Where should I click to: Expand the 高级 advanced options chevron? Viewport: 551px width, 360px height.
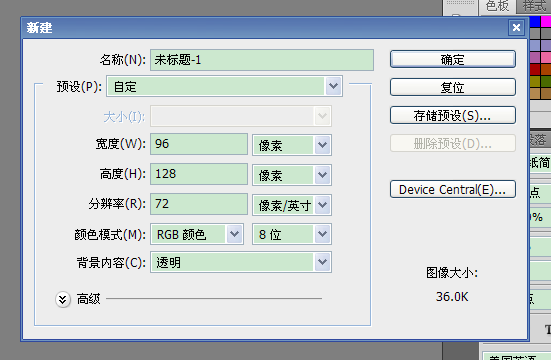[63, 299]
